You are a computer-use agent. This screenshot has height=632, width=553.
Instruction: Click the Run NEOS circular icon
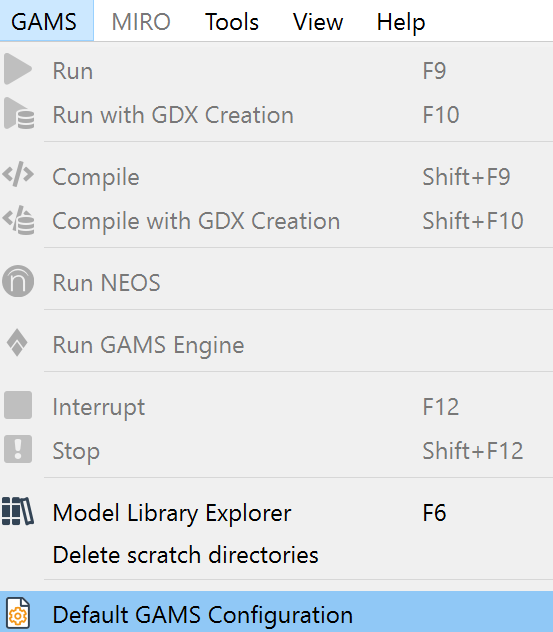pos(18,281)
